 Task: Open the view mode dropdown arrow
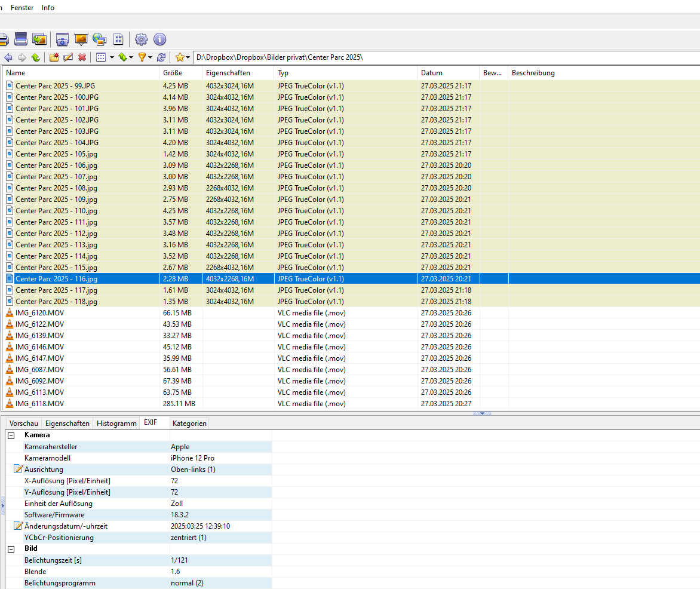click(x=112, y=57)
